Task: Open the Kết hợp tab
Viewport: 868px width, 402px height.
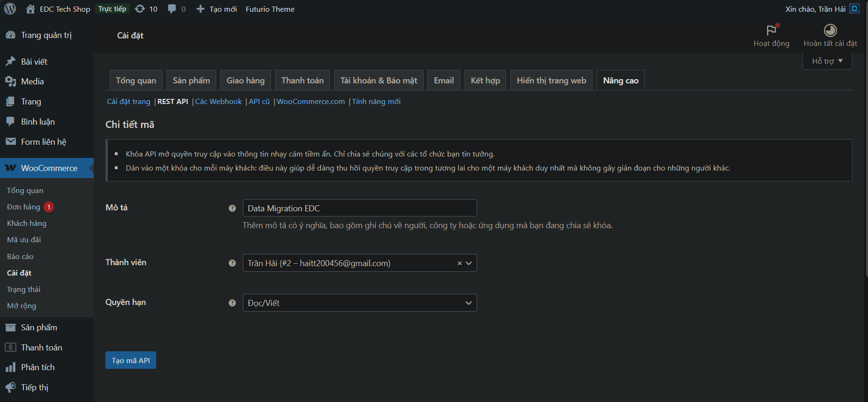Action: 486,80
